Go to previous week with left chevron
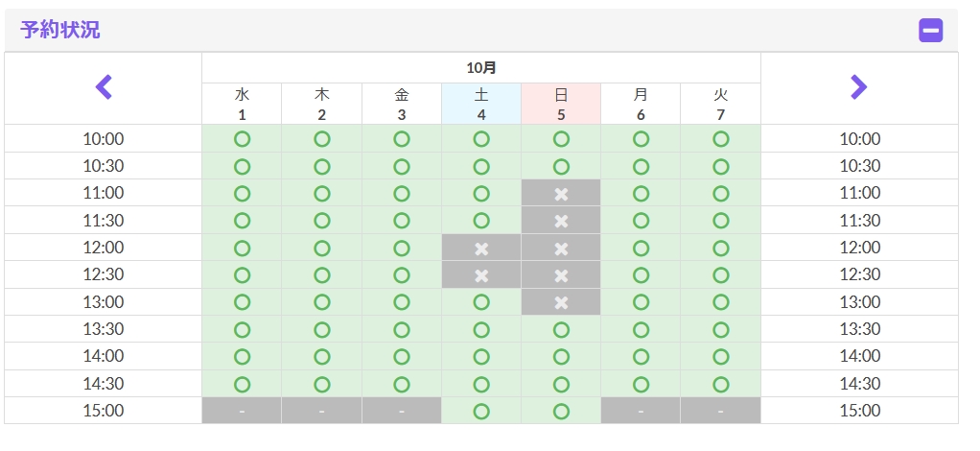 (x=104, y=87)
